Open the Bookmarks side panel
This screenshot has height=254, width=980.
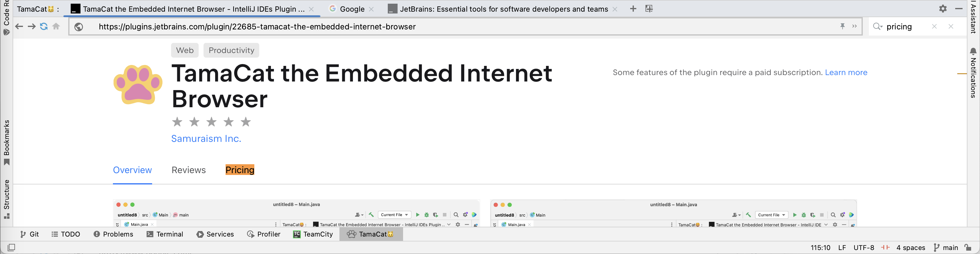click(x=6, y=143)
